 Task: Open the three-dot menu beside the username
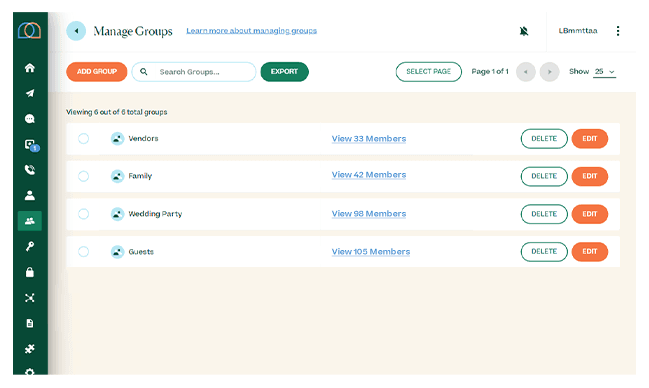click(x=618, y=31)
